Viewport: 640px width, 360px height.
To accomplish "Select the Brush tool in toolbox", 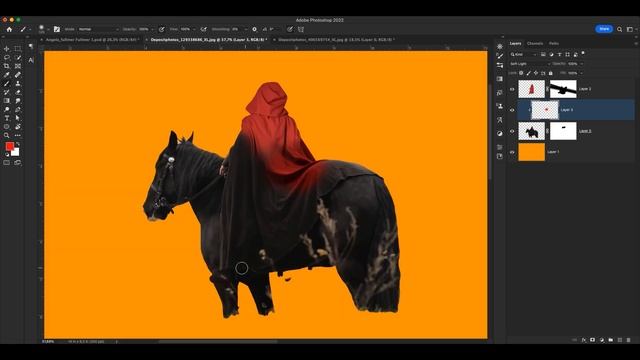I will coord(7,83).
